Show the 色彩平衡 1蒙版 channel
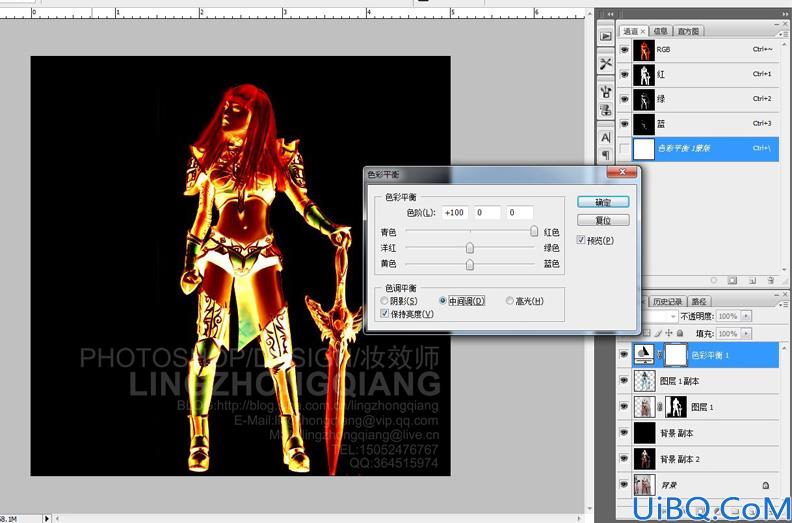The image size is (792, 523). [x=625, y=149]
